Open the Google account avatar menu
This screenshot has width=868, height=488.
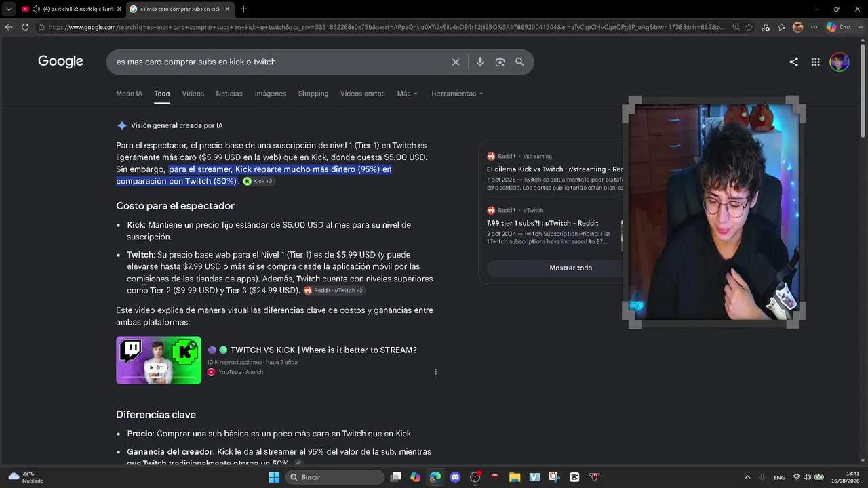tap(839, 62)
